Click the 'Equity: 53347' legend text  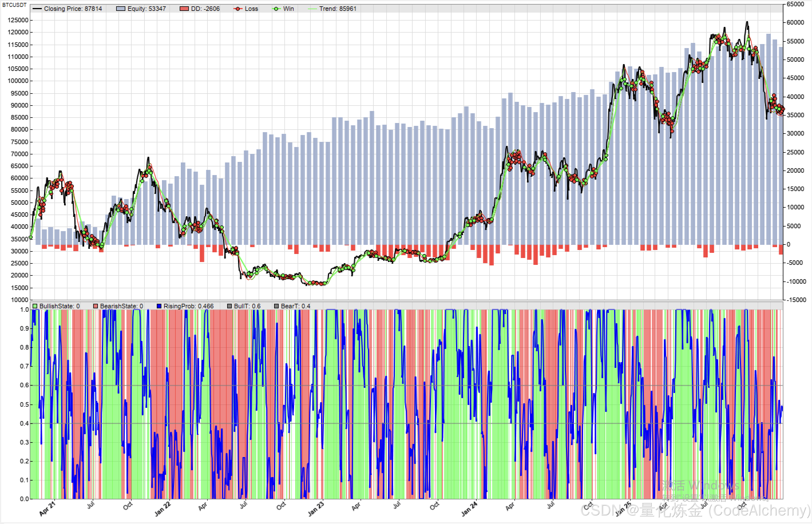tap(147, 9)
